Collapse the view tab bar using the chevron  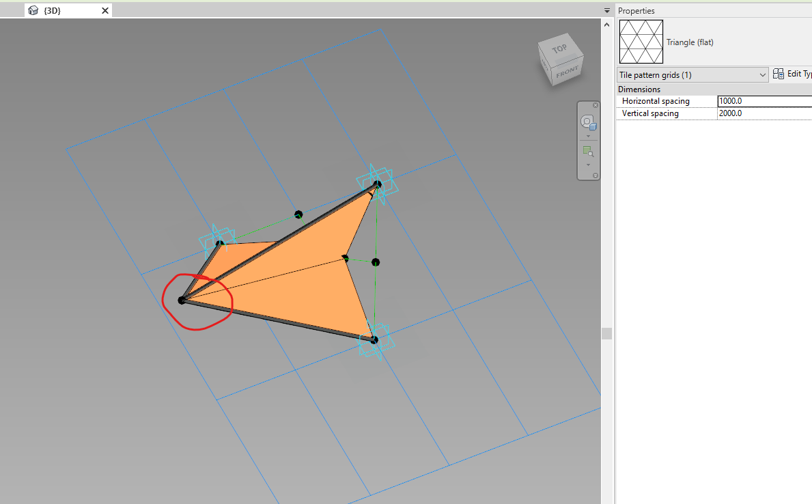pos(606,10)
